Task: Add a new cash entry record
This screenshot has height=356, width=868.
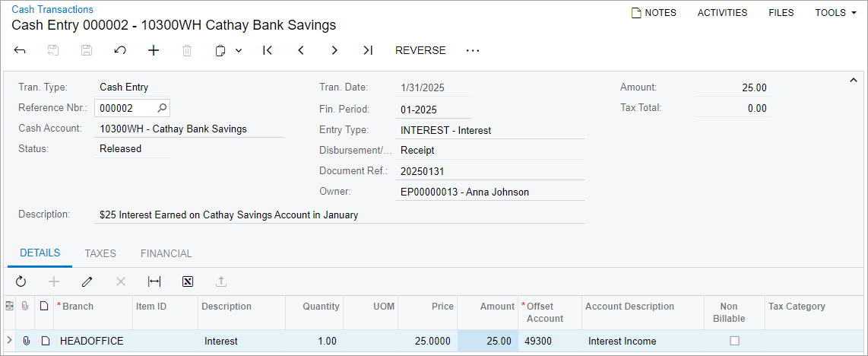Action: 154,50
